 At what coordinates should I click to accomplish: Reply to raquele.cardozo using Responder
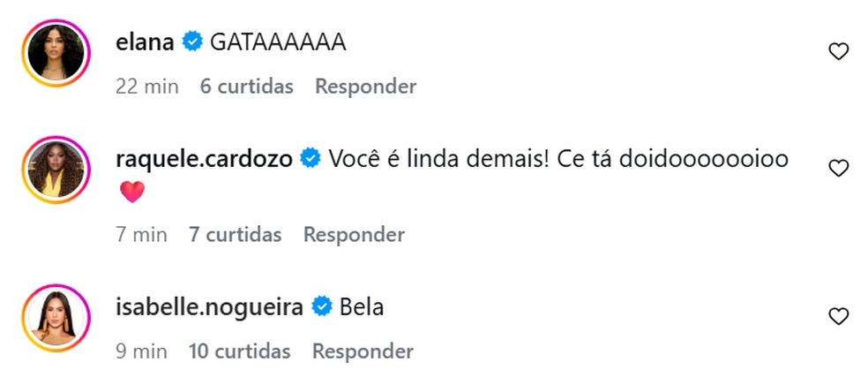tap(354, 235)
